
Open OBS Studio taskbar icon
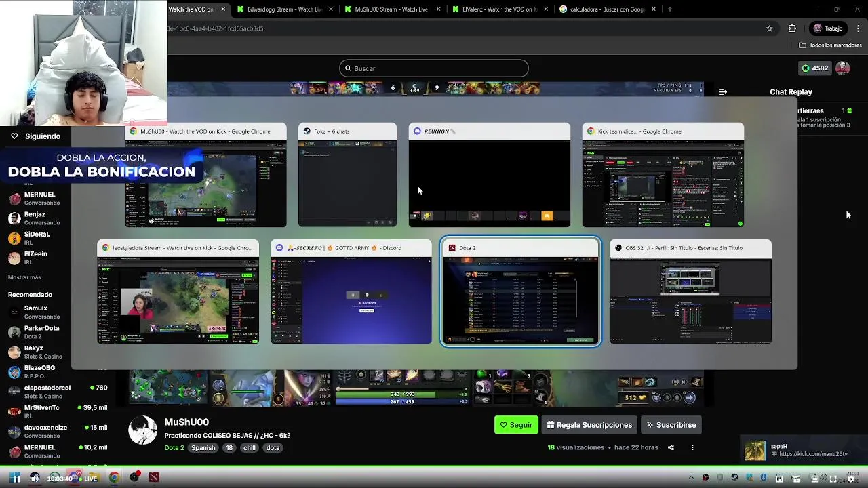(134, 477)
